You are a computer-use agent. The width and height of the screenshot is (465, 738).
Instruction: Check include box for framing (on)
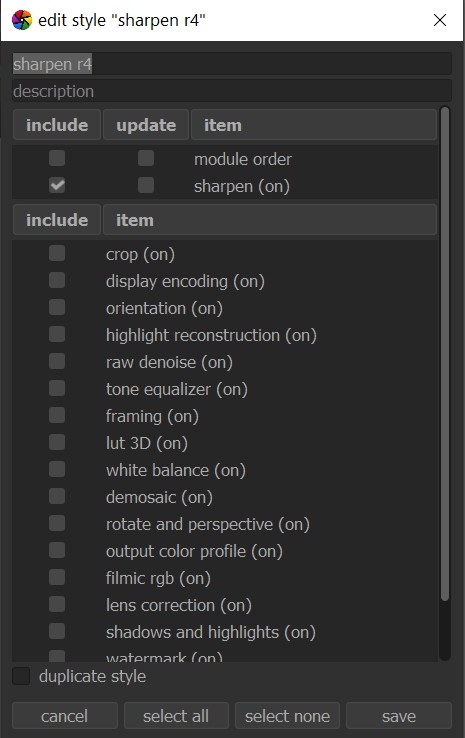coord(57,416)
